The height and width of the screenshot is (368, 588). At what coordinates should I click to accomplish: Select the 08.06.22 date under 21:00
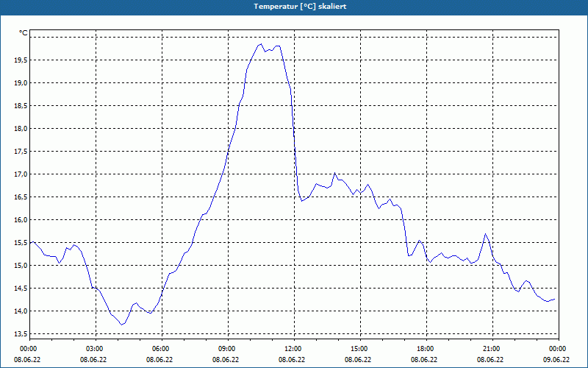pyautogui.click(x=490, y=359)
